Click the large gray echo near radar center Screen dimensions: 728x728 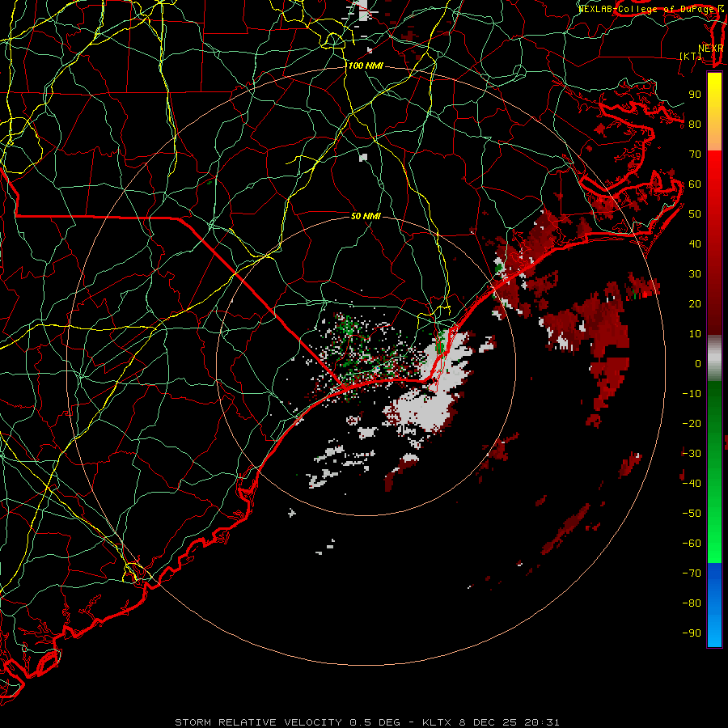(425, 408)
